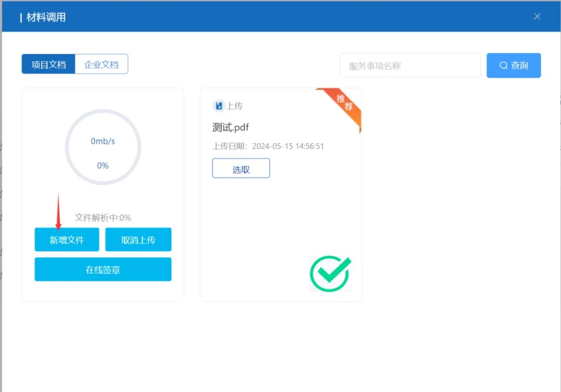This screenshot has width=561, height=392.
Task: Click the magnifier icon in 查询 button
Action: point(503,65)
